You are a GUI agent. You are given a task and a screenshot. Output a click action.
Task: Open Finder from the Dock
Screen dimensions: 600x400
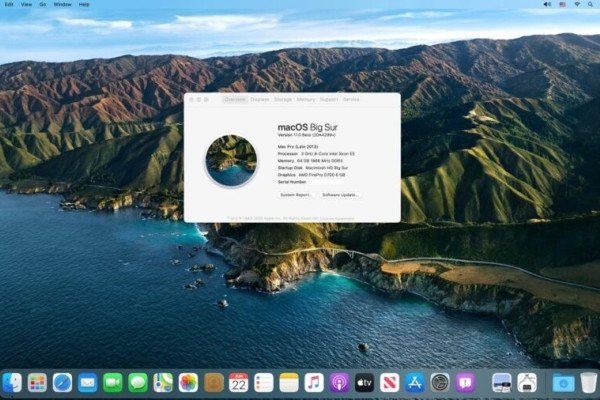click(12, 383)
